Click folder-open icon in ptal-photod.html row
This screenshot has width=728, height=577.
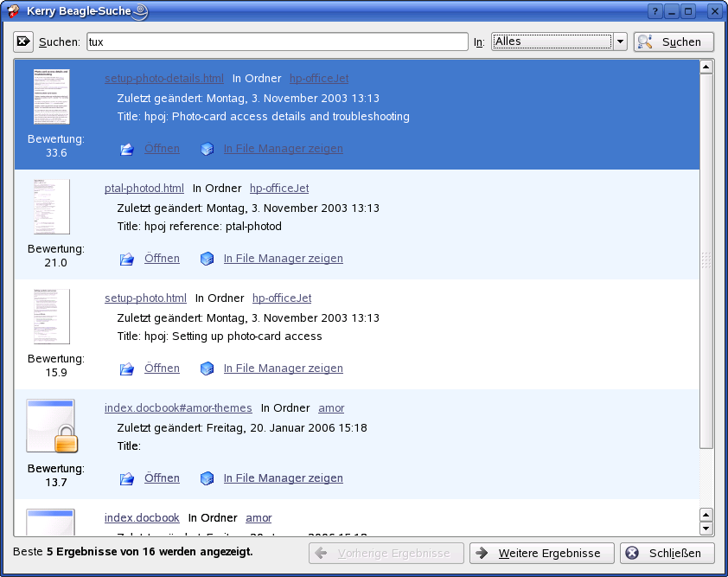(127, 259)
